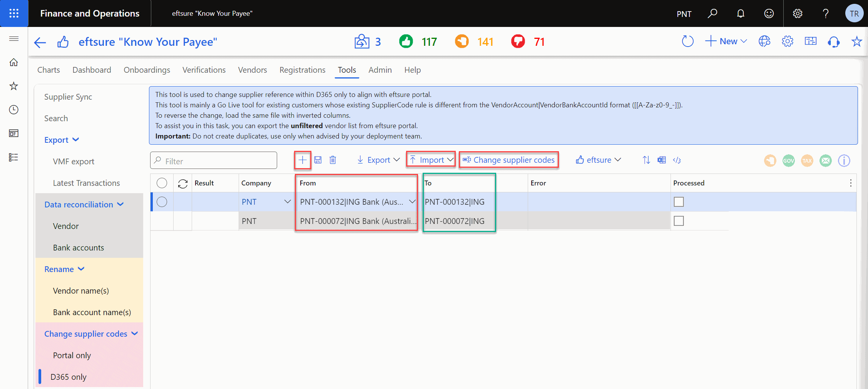Screen dimensions: 868x389
Task: Open the Export toolbar dropdown
Action: (x=378, y=160)
